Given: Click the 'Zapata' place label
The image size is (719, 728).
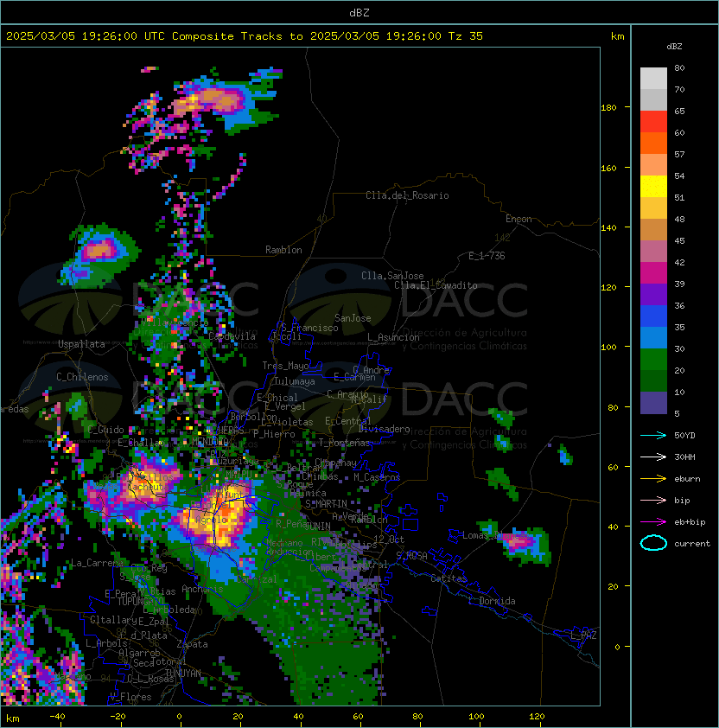Looking at the screenshot, I should click(192, 644).
